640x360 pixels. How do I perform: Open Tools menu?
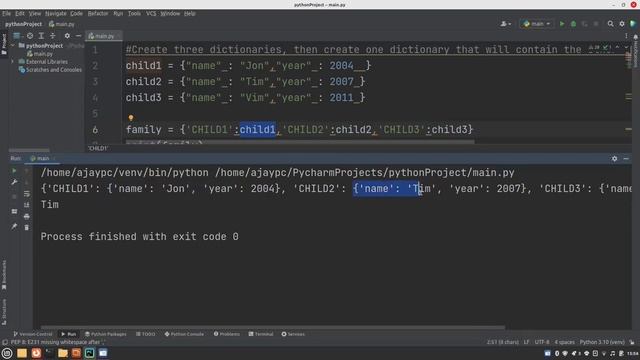point(134,13)
